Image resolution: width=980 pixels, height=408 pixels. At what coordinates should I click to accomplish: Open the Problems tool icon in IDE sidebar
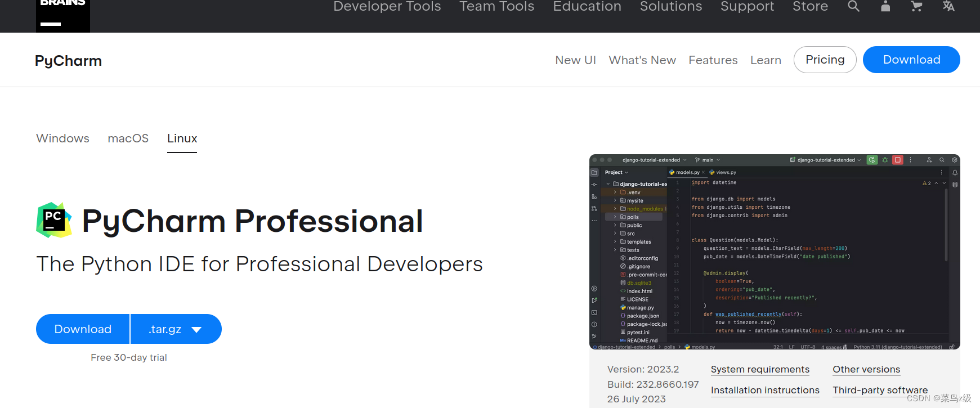[594, 324]
